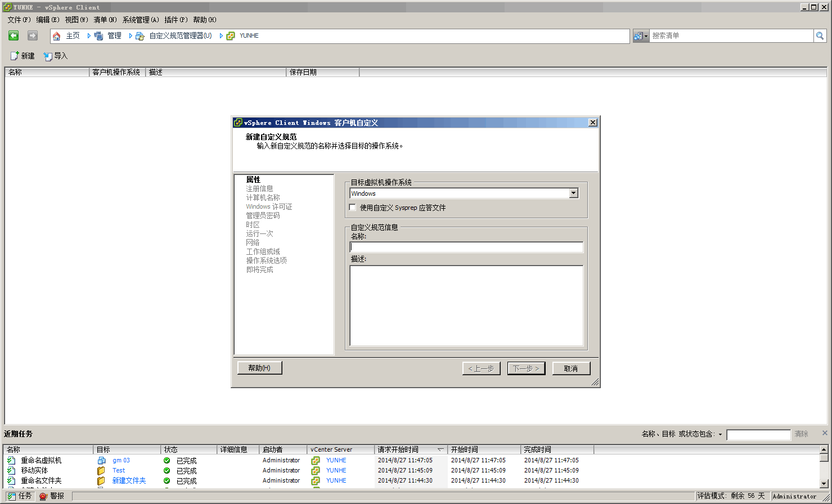
Task: Click the 完成时间 column header
Action: (x=557, y=449)
